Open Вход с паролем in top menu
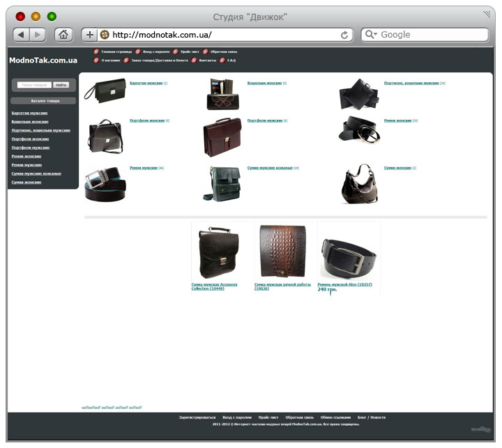The height and width of the screenshot is (448, 502). (156, 52)
